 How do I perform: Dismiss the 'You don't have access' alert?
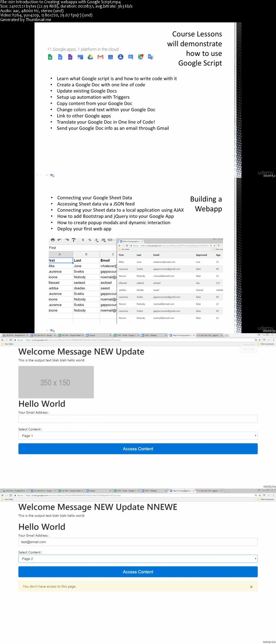tap(251, 587)
